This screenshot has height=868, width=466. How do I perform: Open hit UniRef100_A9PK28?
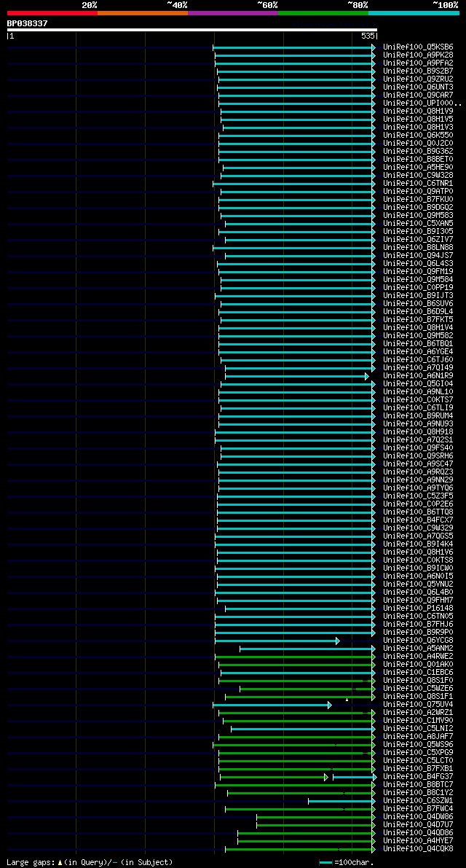tap(418, 55)
